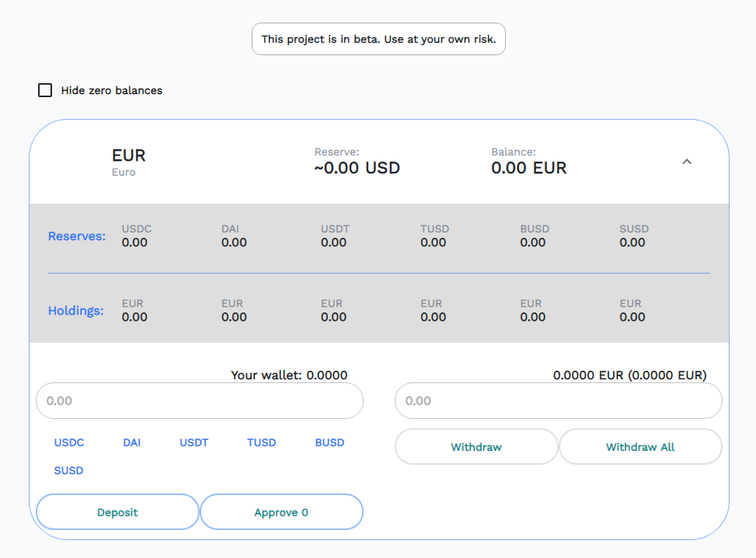This screenshot has width=756, height=558.
Task: Click the Deposit button
Action: tap(117, 512)
